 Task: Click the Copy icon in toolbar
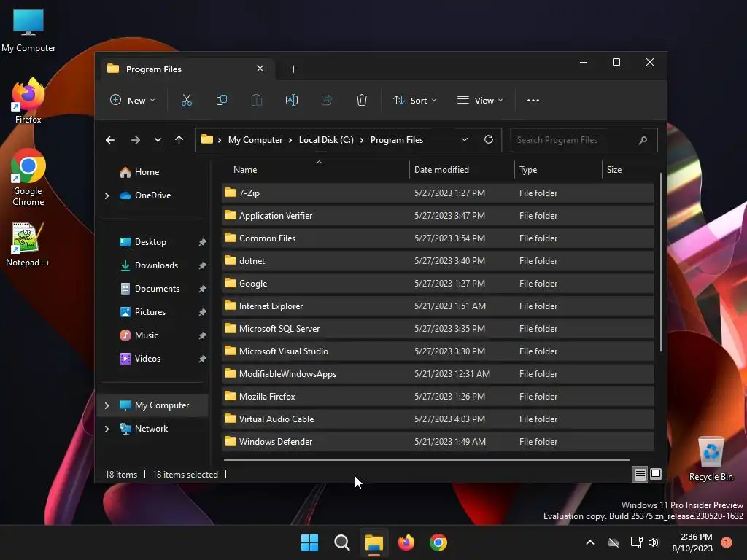pyautogui.click(x=222, y=100)
